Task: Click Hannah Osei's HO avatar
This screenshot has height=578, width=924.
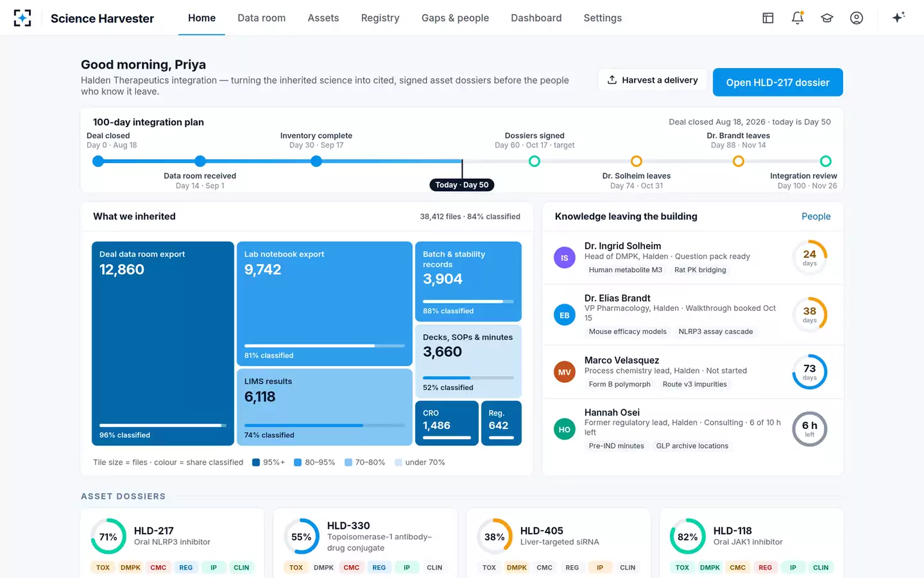Action: click(565, 429)
